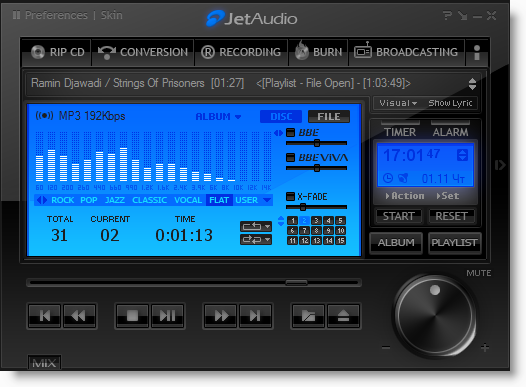The height and width of the screenshot is (387, 526).
Task: Select track number 10
Action: coord(340,230)
